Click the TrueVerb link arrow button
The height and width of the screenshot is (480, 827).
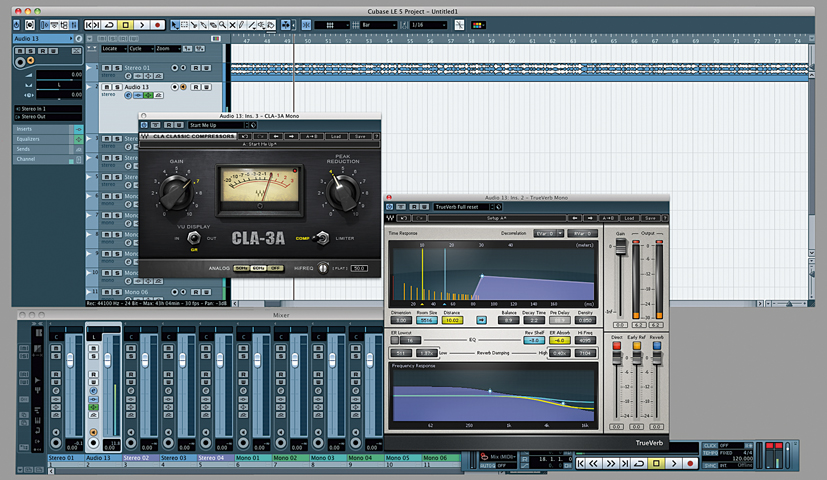[x=481, y=320]
